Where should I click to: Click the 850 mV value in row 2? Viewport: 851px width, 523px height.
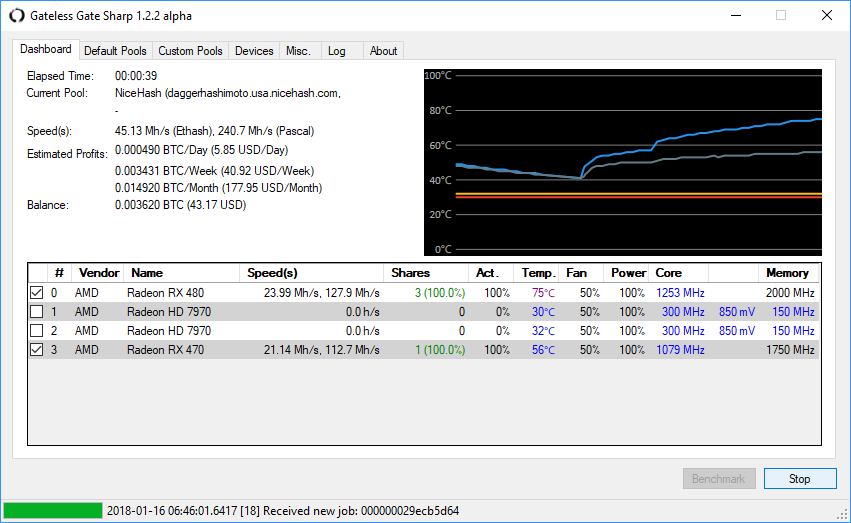coord(737,331)
